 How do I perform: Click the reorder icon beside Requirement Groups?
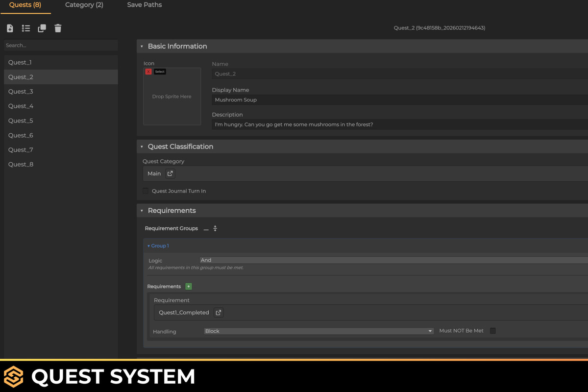(x=215, y=228)
